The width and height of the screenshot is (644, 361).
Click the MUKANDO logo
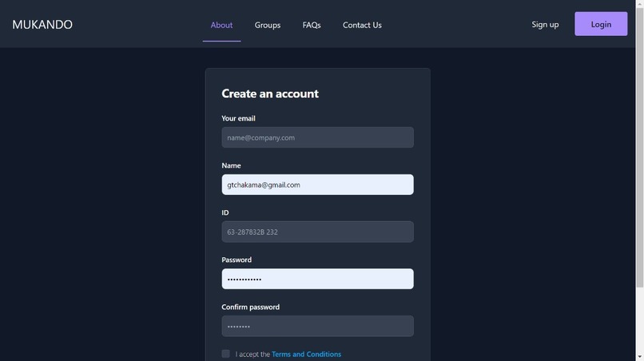[42, 25]
